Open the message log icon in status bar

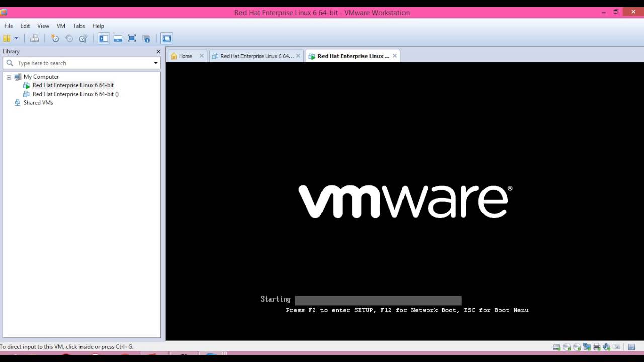pos(632,347)
